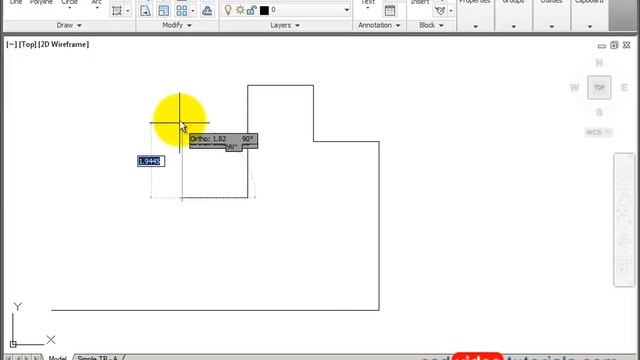
Task: Click the S compass direction on ViewCube
Action: click(x=599, y=113)
